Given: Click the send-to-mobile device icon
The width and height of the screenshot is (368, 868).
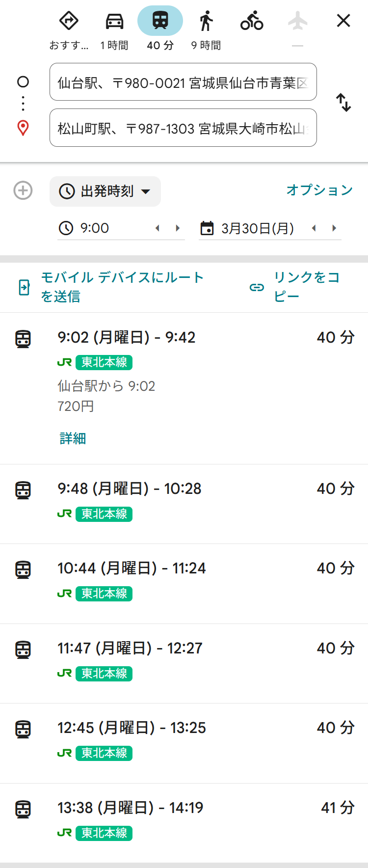Looking at the screenshot, I should click(24, 287).
